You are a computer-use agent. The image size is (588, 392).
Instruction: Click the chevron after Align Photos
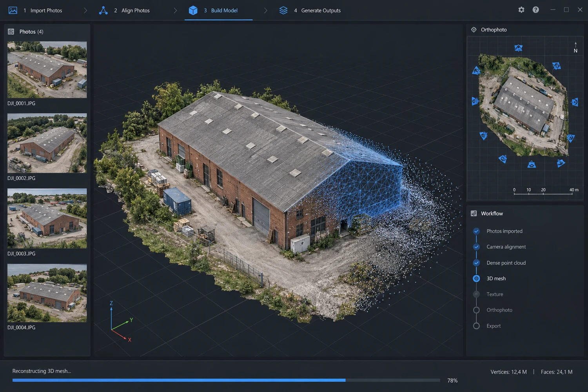pyautogui.click(x=175, y=11)
